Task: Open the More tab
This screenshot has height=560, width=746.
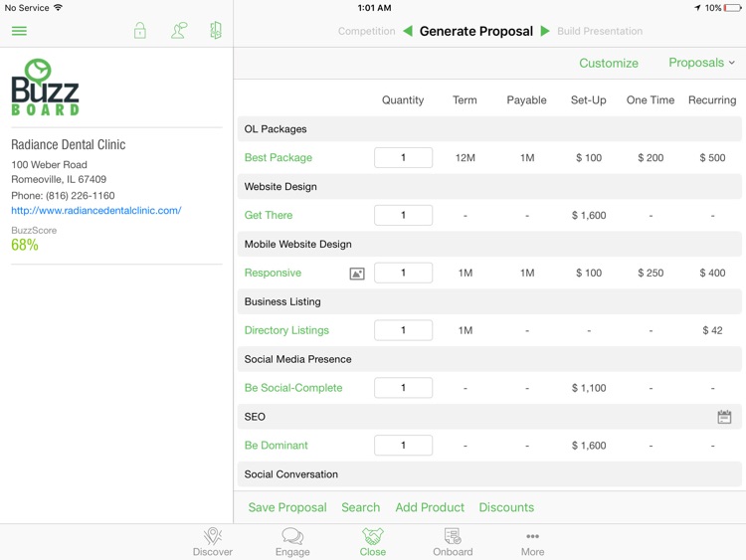Action: pyautogui.click(x=532, y=542)
